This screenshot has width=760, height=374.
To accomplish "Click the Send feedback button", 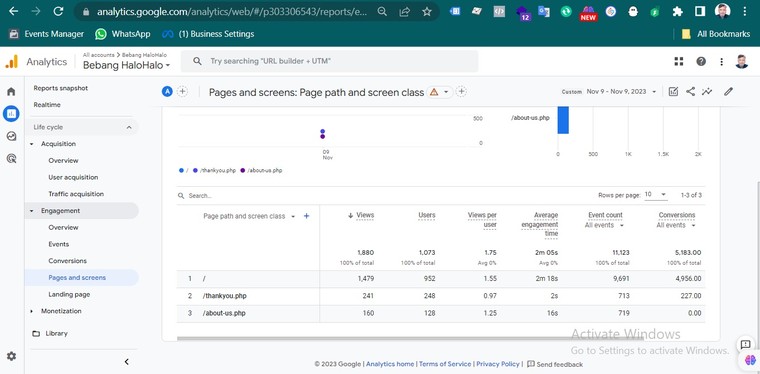I will 555,364.
